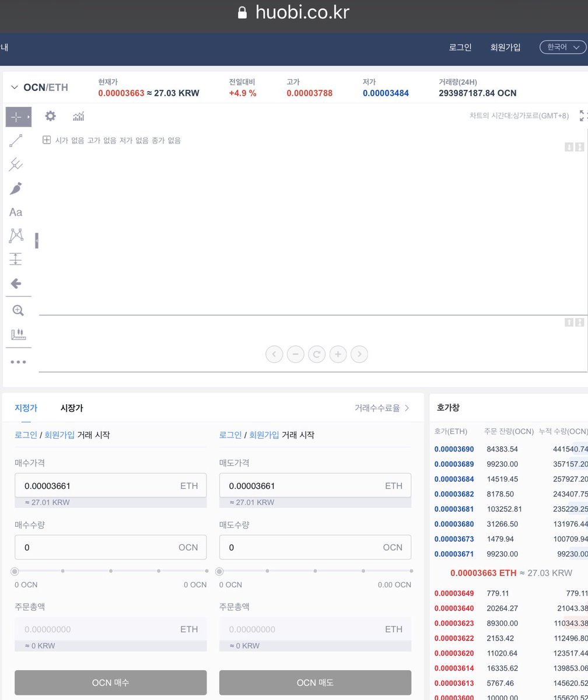Screen dimensions: 588x700
Task: Zoom out chart with minus button
Action: 296,354
